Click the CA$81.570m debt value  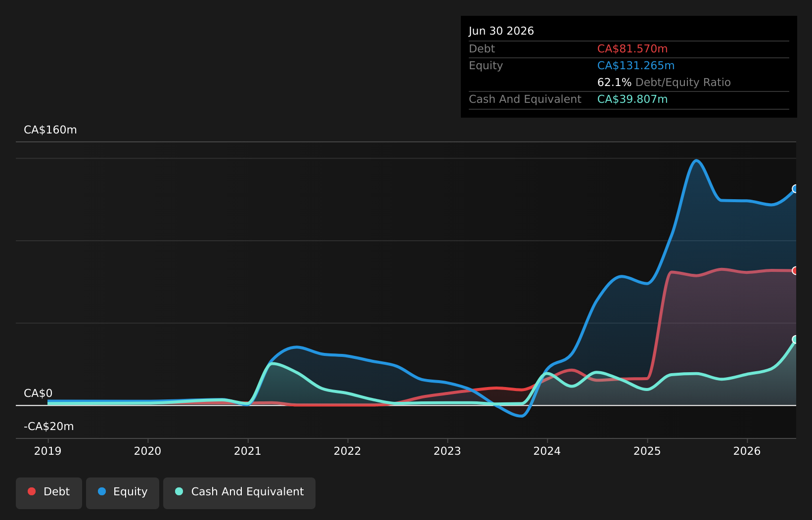(632, 49)
